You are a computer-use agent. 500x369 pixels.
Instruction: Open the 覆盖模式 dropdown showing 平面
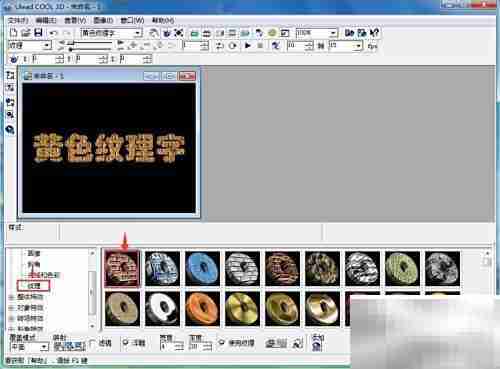pos(44,347)
